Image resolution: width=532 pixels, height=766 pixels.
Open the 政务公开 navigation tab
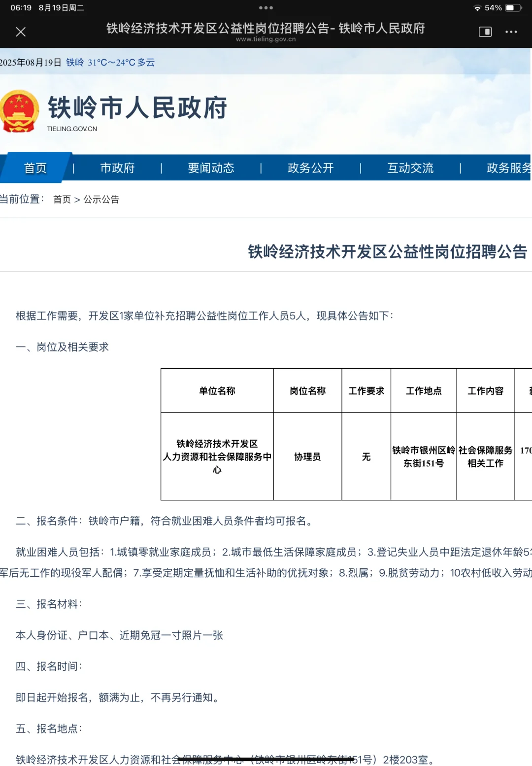(x=311, y=168)
